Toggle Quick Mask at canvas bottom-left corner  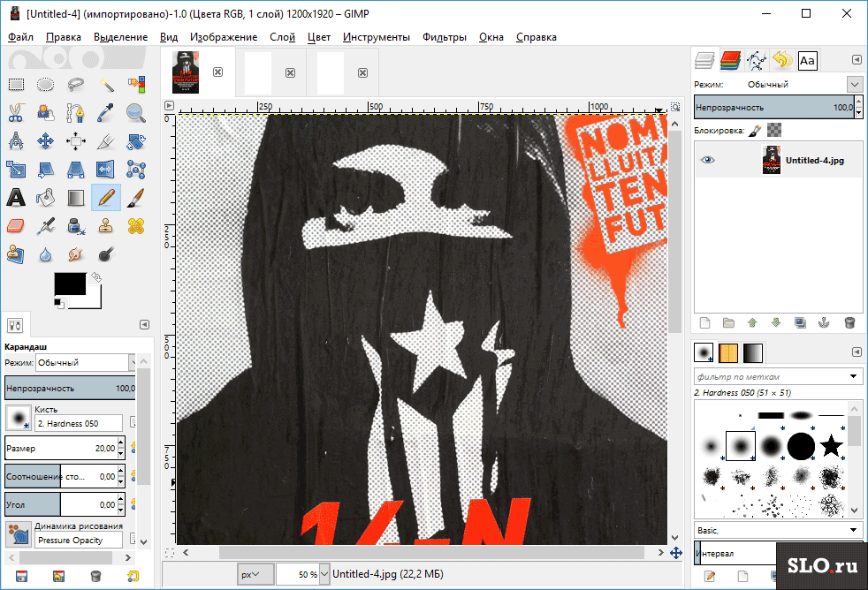[170, 552]
